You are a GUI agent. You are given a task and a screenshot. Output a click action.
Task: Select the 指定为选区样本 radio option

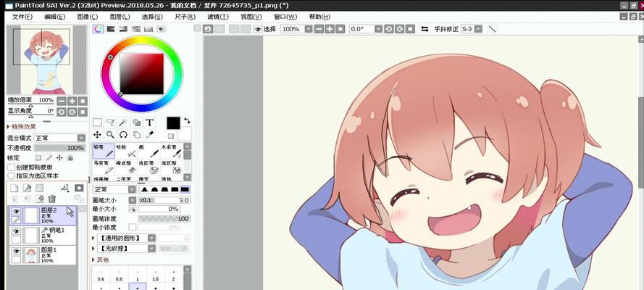click(12, 175)
